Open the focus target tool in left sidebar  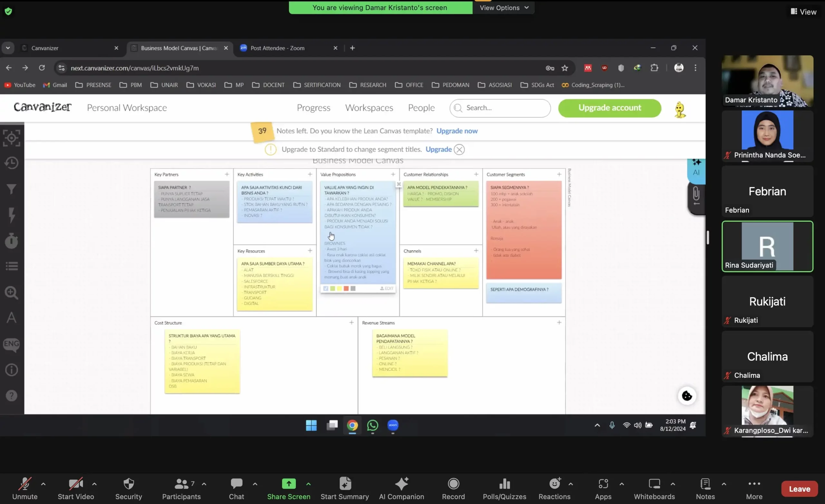tap(12, 138)
